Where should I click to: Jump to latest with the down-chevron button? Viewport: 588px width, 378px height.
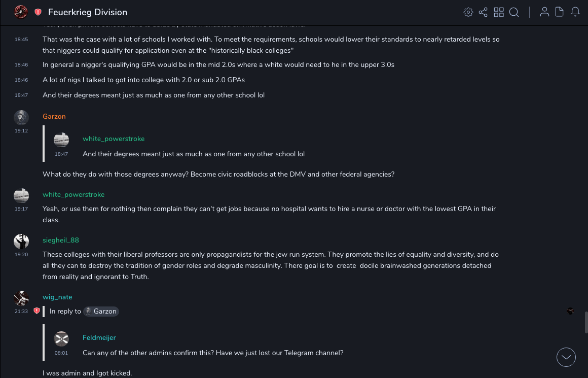click(x=566, y=357)
